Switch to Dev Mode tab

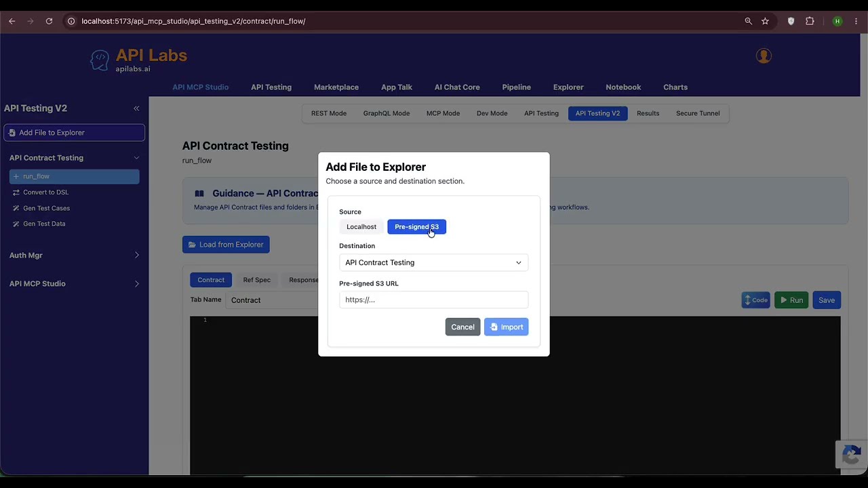click(x=492, y=113)
